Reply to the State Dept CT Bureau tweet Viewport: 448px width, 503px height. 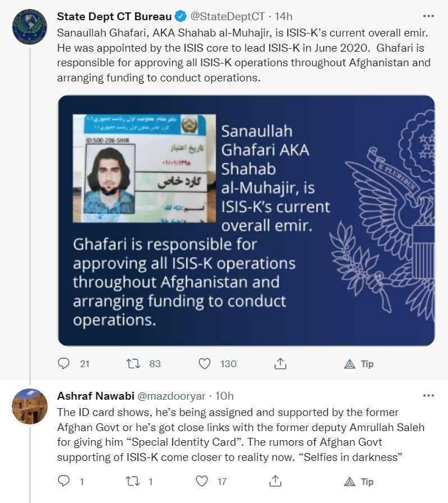[x=64, y=364]
